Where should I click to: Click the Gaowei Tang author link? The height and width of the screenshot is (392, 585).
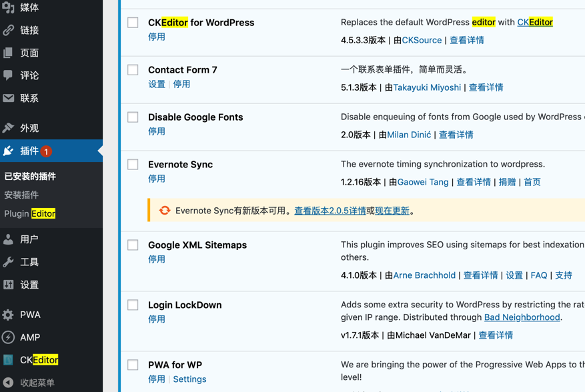tap(423, 182)
